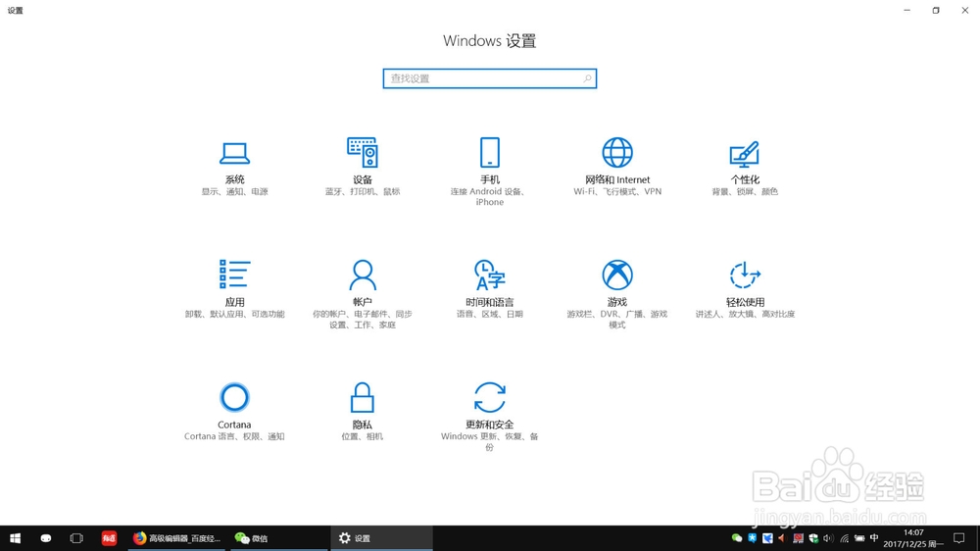Open the 隐私 (Privacy) lock category
The image size is (980, 551).
tap(363, 412)
